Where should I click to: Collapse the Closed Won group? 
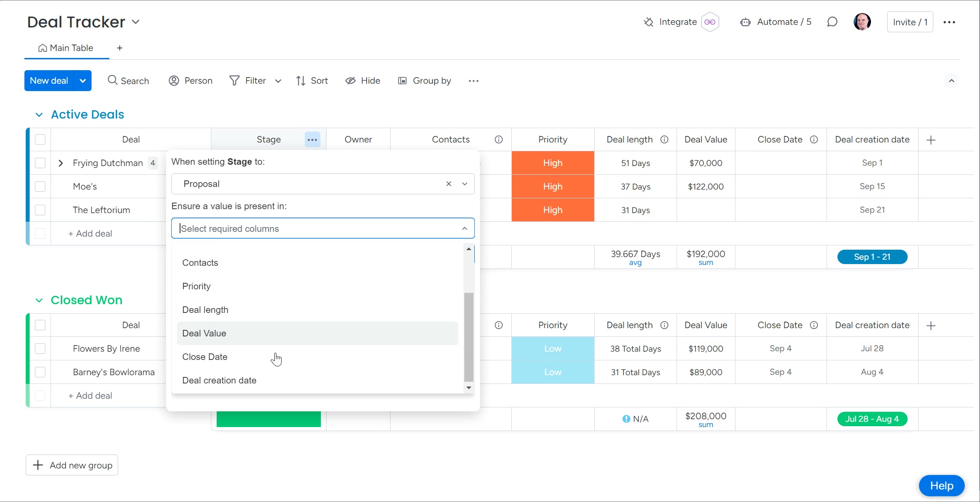(x=39, y=300)
